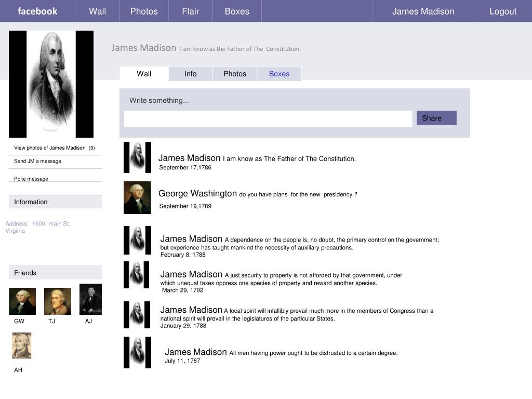Click James Madison name on January 29, 1788 post

pyautogui.click(x=191, y=310)
